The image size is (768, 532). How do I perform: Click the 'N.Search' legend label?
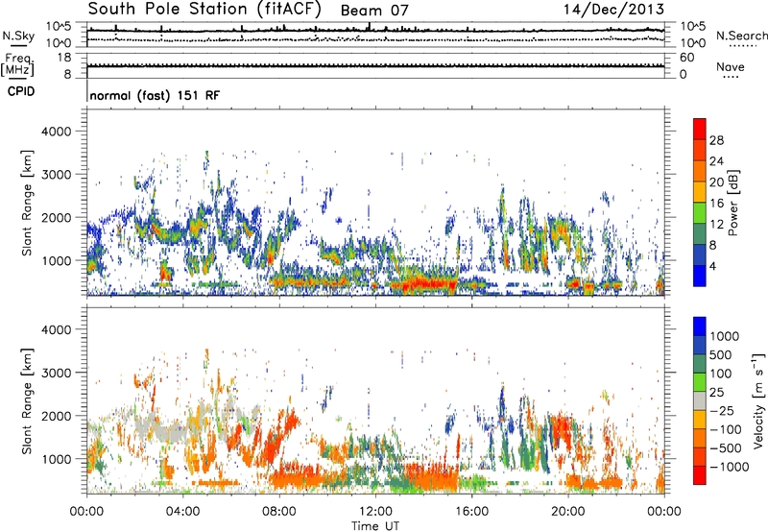coord(741,36)
